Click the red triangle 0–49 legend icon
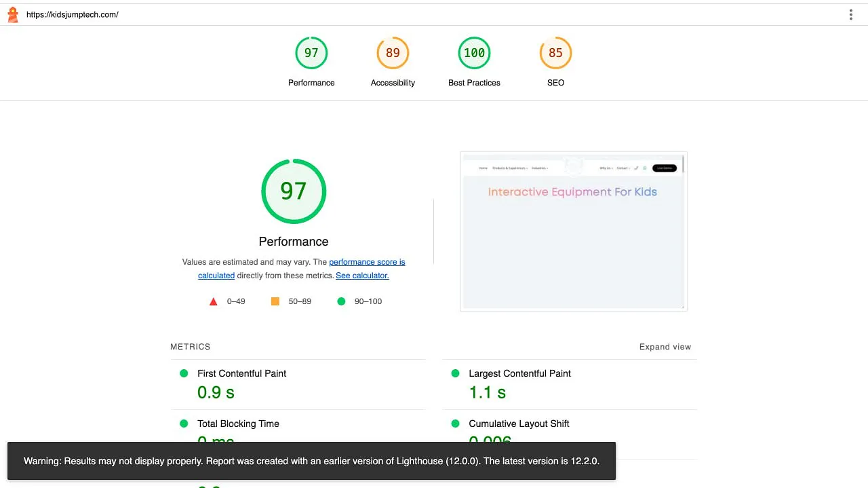The image size is (868, 488). [213, 301]
